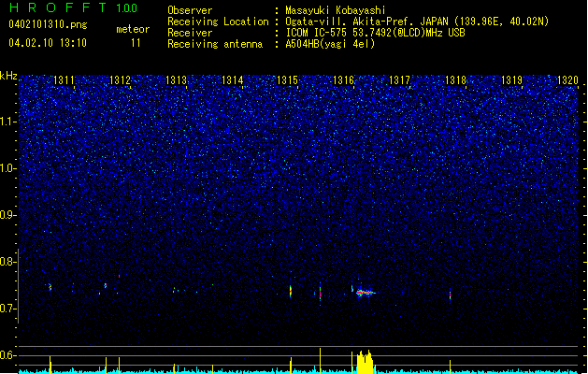This screenshot has width=588, height=374.
Task: Click the 0.7 kHz frequency label
Action: point(7,309)
